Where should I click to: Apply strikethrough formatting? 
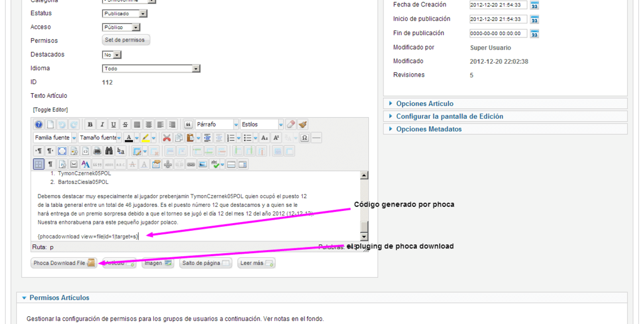[125, 125]
